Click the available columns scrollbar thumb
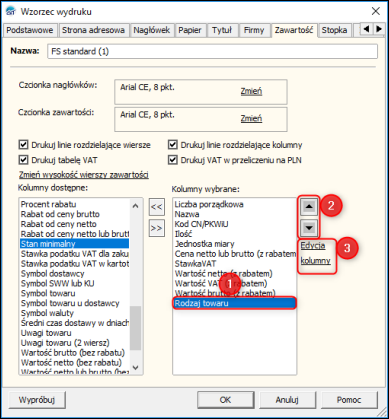This screenshot has width=389, height=419. click(x=135, y=328)
